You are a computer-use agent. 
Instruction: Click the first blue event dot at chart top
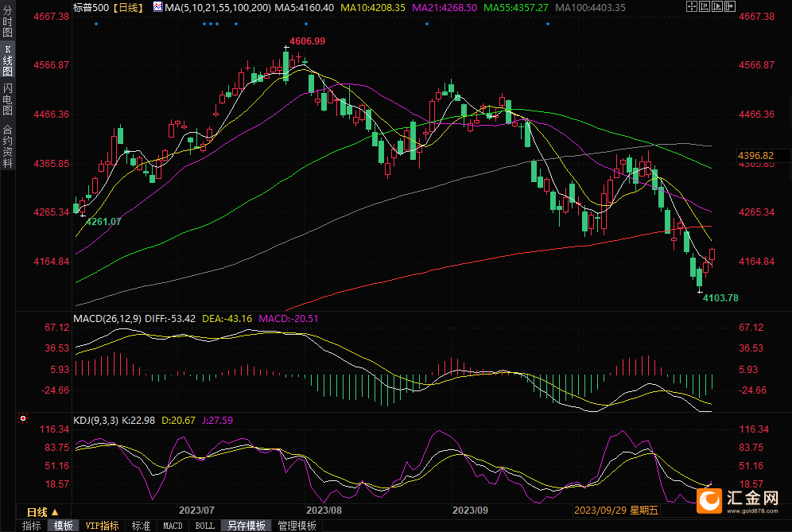tap(96, 24)
